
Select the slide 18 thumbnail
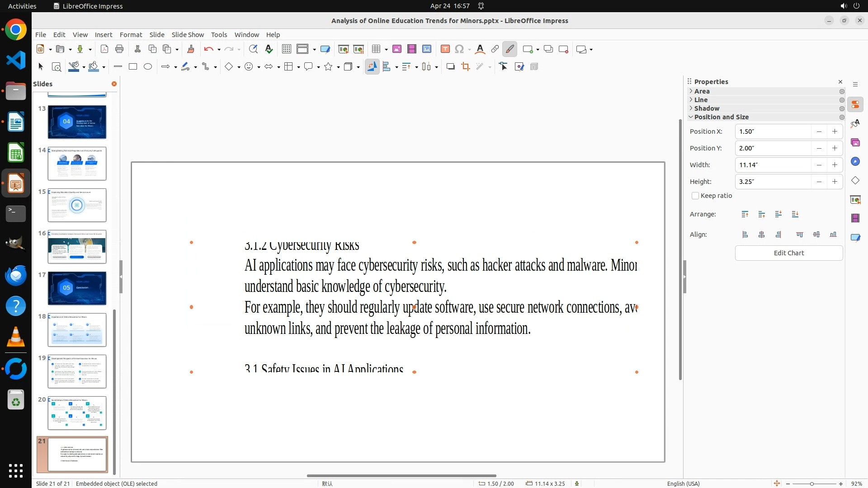click(x=77, y=330)
